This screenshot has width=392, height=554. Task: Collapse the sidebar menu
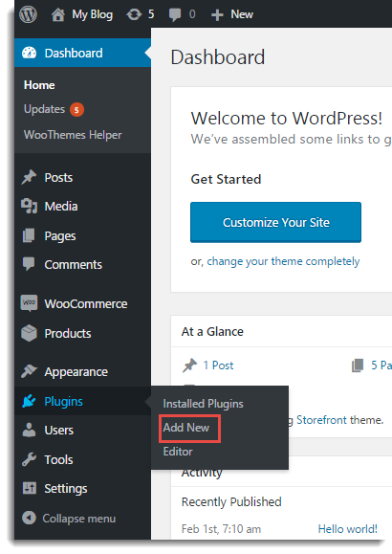click(x=69, y=519)
